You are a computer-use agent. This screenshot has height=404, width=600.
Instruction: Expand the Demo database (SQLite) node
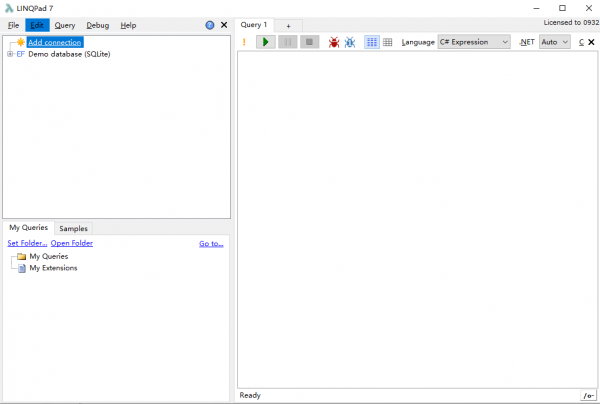pos(10,54)
